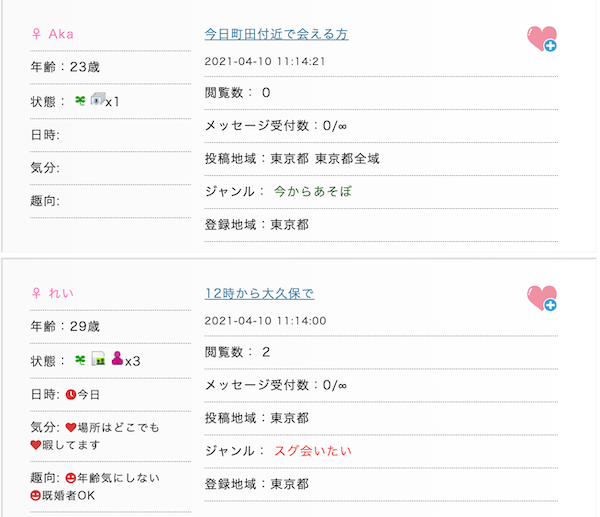Click the green clover icon in れい's status
Viewport: 600px width, 517px height.
click(x=80, y=360)
